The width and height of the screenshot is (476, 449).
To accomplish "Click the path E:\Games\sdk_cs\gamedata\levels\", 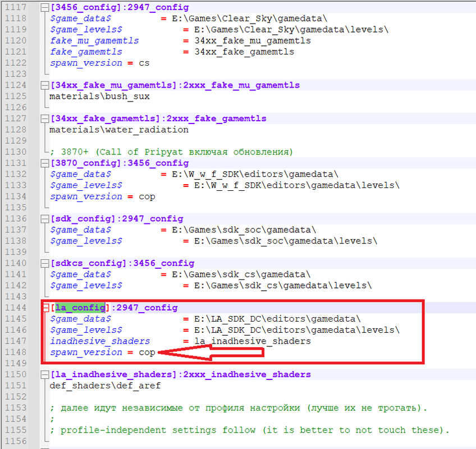I will point(283,285).
